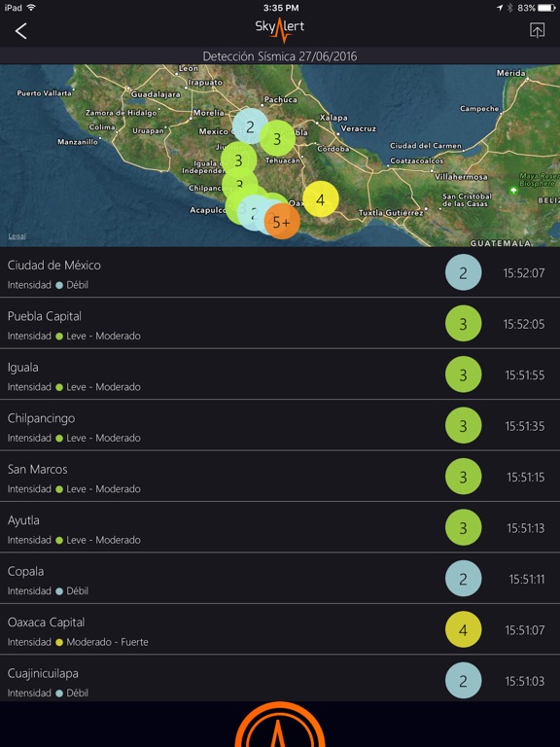Tap the 15:51:55 timestamp
This screenshot has height=747, width=560.
point(525,374)
